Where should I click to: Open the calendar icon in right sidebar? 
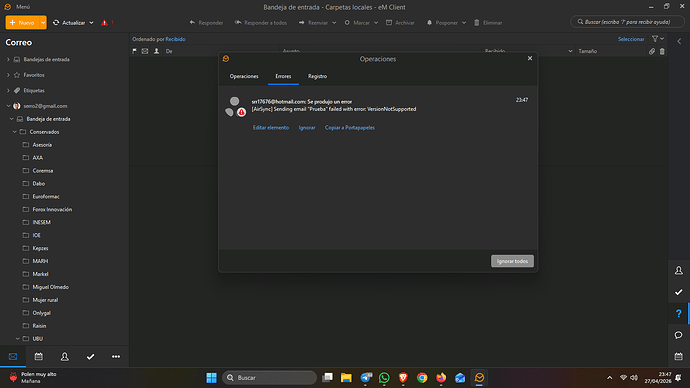679,356
